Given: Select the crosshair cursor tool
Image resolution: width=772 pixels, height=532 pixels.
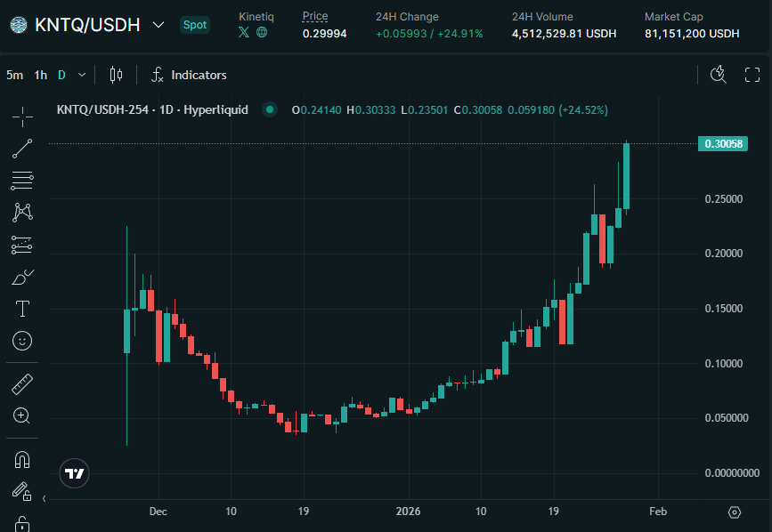Looking at the screenshot, I should (21, 117).
